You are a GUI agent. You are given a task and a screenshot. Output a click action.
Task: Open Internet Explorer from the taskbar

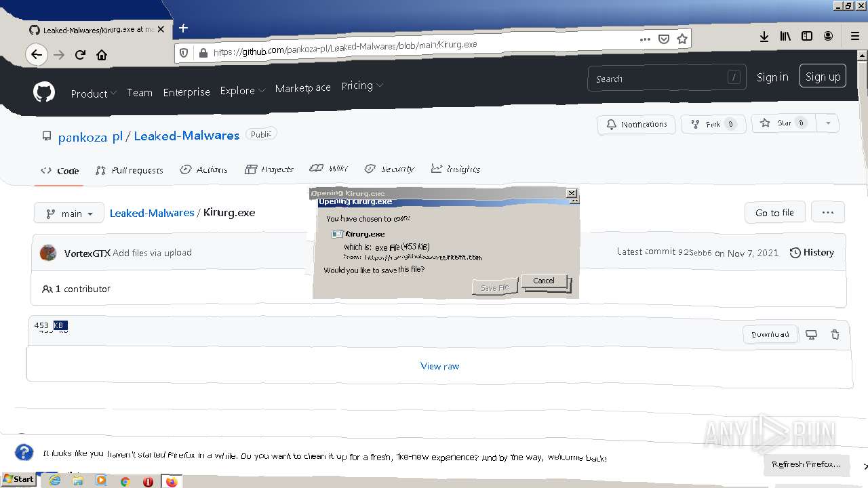(55, 481)
